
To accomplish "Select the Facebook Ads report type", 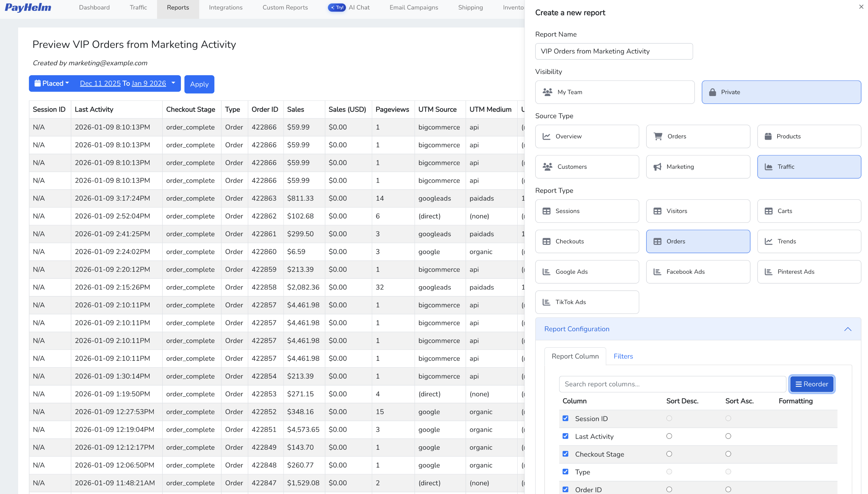I will click(x=698, y=271).
